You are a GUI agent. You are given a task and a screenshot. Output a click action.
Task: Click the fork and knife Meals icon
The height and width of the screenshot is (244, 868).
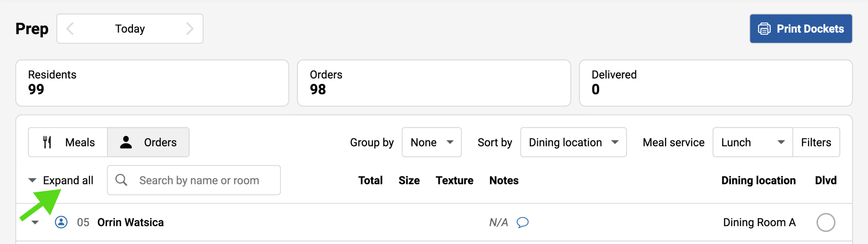click(x=48, y=142)
